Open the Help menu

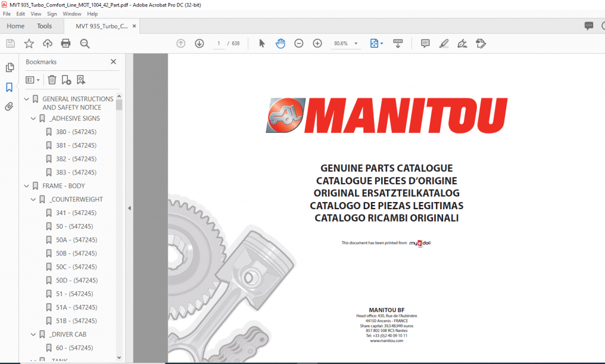92,14
